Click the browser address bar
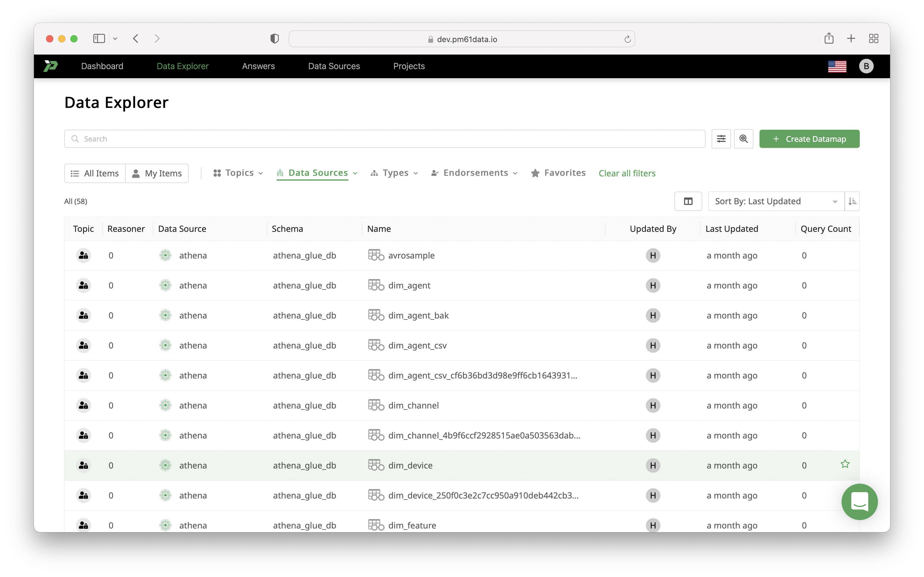 point(462,39)
